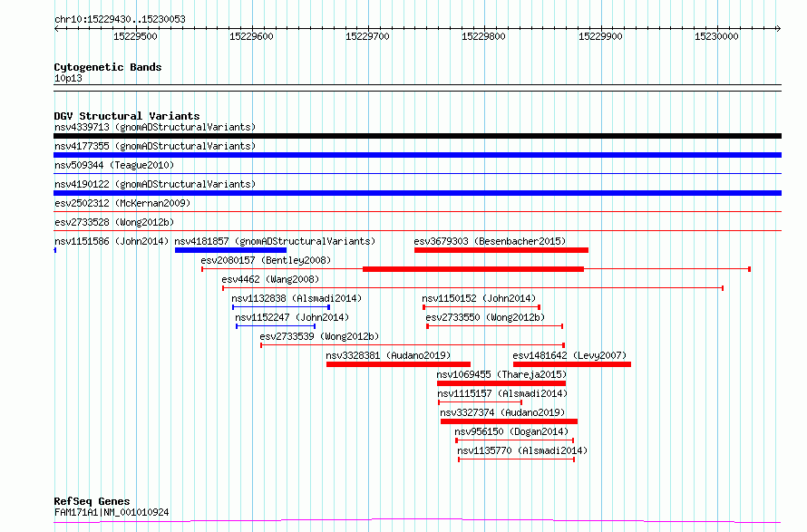Click the 15229800 ruler tick label
The width and height of the screenshot is (807, 532).
pos(483,36)
